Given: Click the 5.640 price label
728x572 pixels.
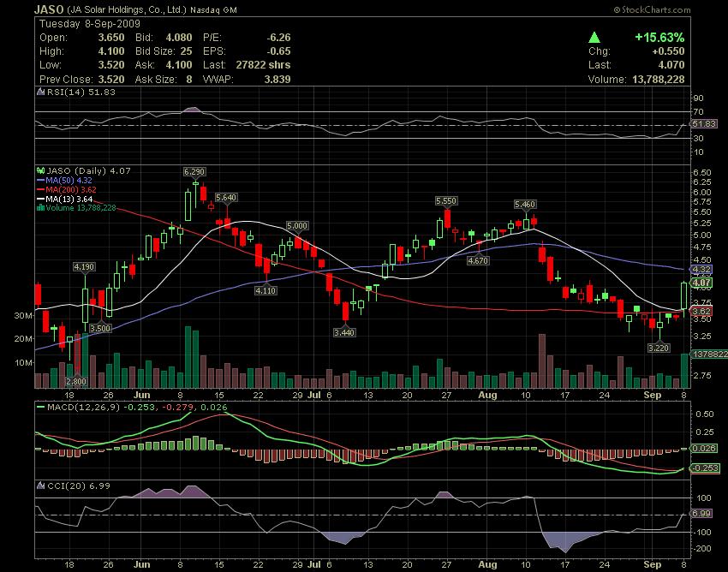Looking at the screenshot, I should [226, 197].
